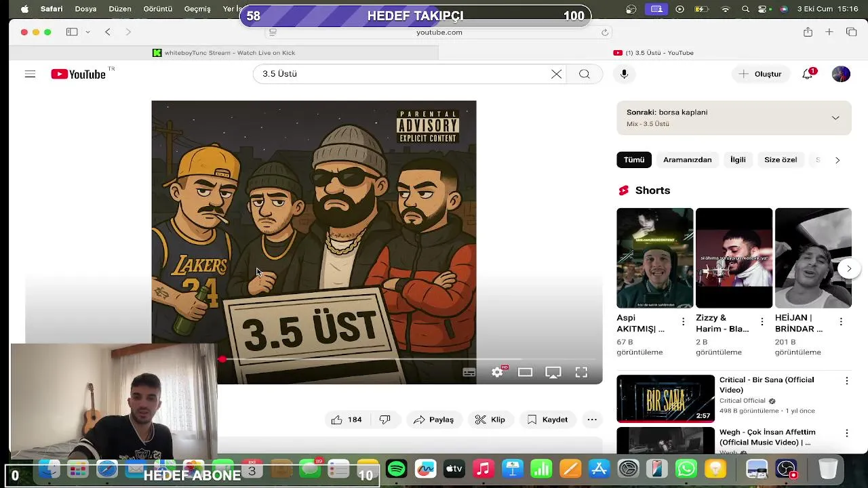
Task: Switch to whiteboyTunc Stream Kick tab
Action: (224, 53)
